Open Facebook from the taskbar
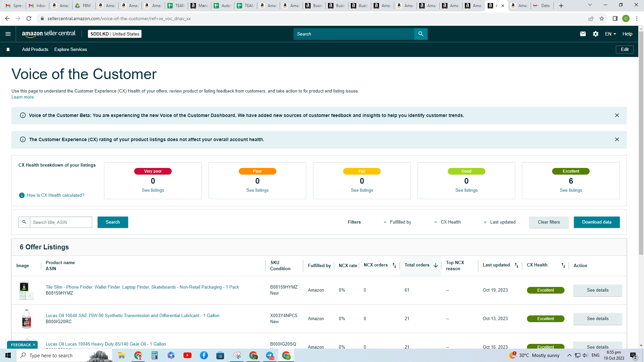 click(x=204, y=355)
